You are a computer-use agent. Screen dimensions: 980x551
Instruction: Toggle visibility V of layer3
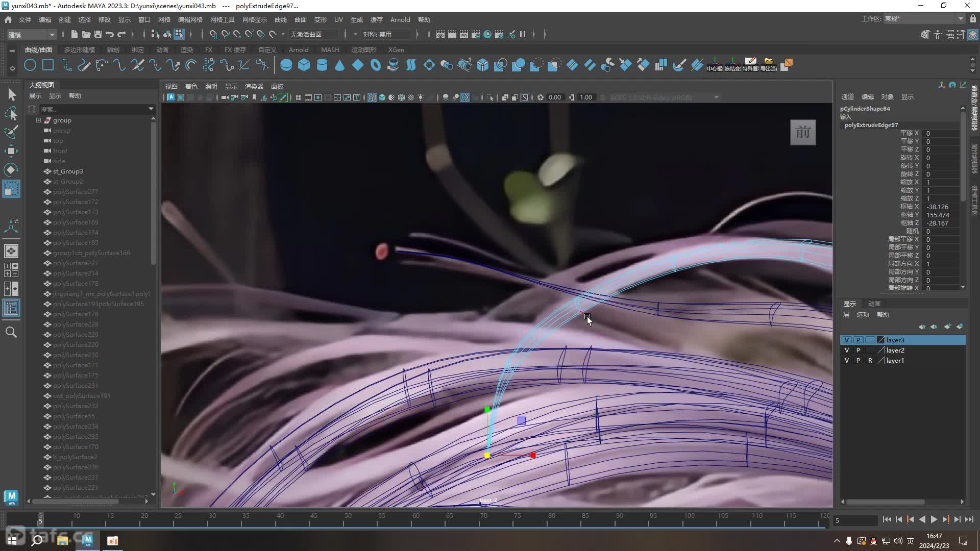click(847, 340)
